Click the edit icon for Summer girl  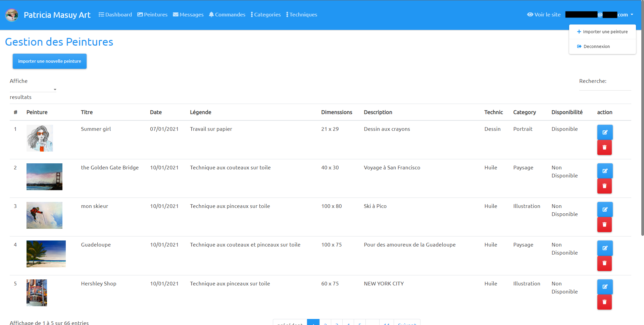click(605, 132)
